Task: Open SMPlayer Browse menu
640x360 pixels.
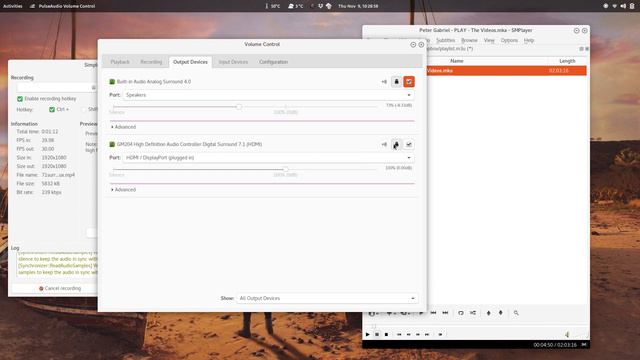Action: click(469, 40)
